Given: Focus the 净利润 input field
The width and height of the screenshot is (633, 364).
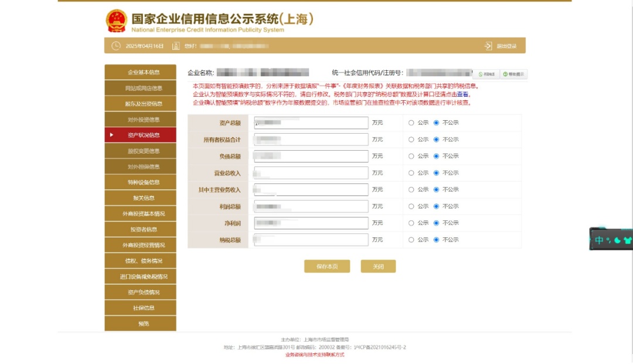Looking at the screenshot, I should (311, 223).
